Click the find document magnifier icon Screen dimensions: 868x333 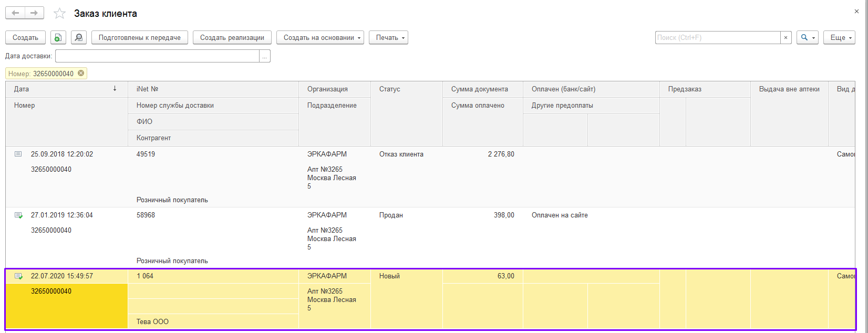(x=79, y=38)
